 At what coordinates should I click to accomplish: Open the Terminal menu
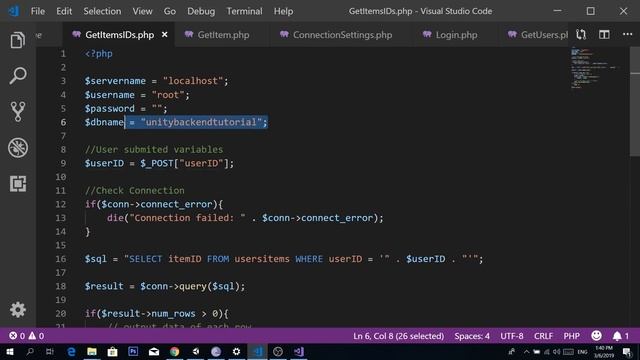pos(244,11)
